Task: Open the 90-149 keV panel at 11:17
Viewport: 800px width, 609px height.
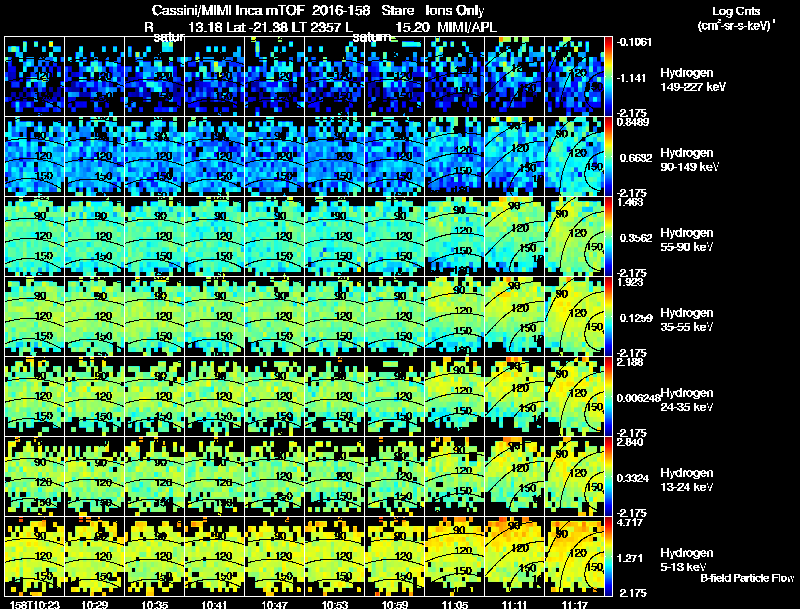Action: [x=574, y=157]
